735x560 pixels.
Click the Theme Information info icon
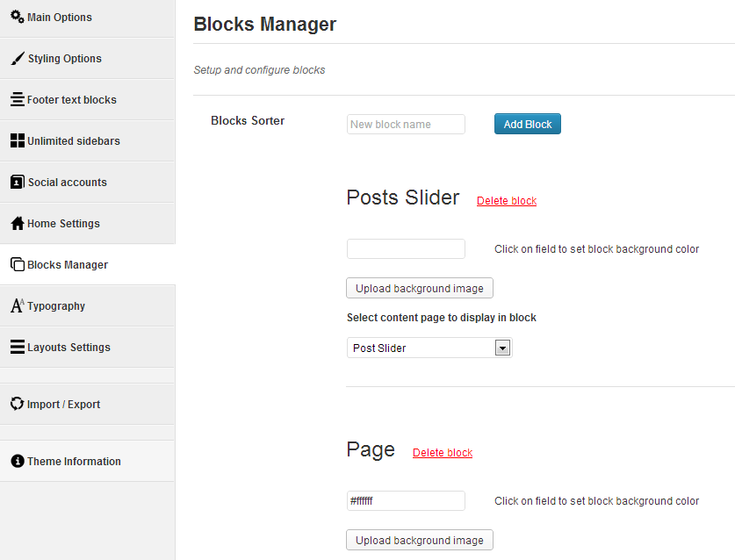(x=17, y=461)
